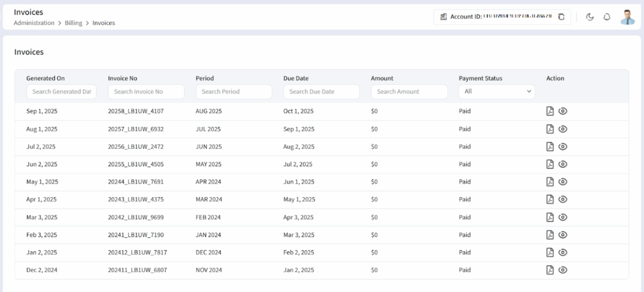This screenshot has width=644, height=292.
Task: View invoice 20258_LB1UW_4107 details via eye icon
Action: (563, 111)
